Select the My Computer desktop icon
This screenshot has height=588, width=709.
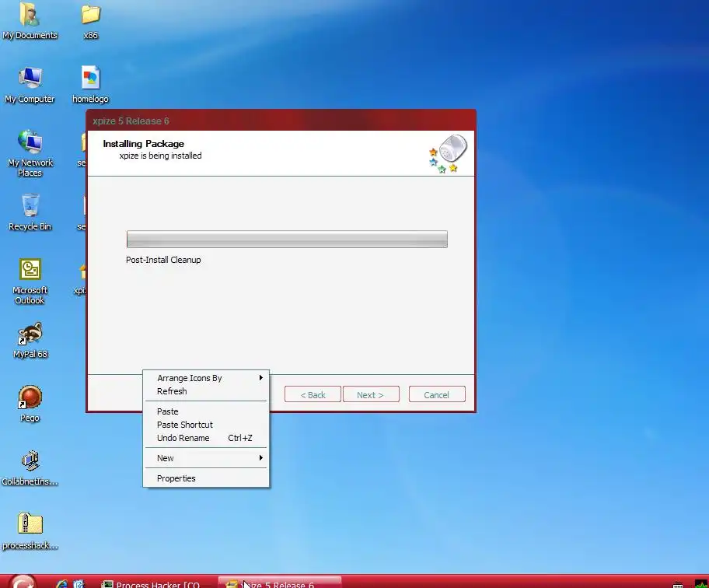tap(30, 85)
